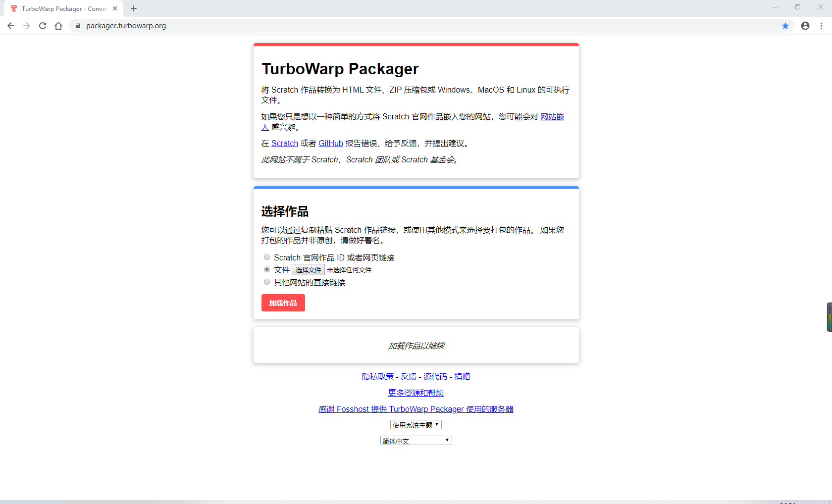This screenshot has width=832, height=504.
Task: Open the 反馈 footer link
Action: 409,377
